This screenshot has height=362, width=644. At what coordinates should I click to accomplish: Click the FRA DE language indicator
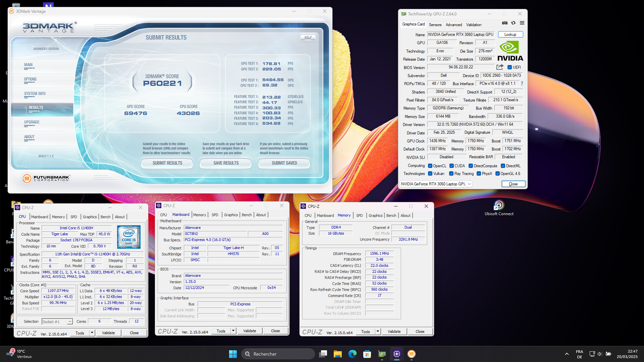pos(580,354)
